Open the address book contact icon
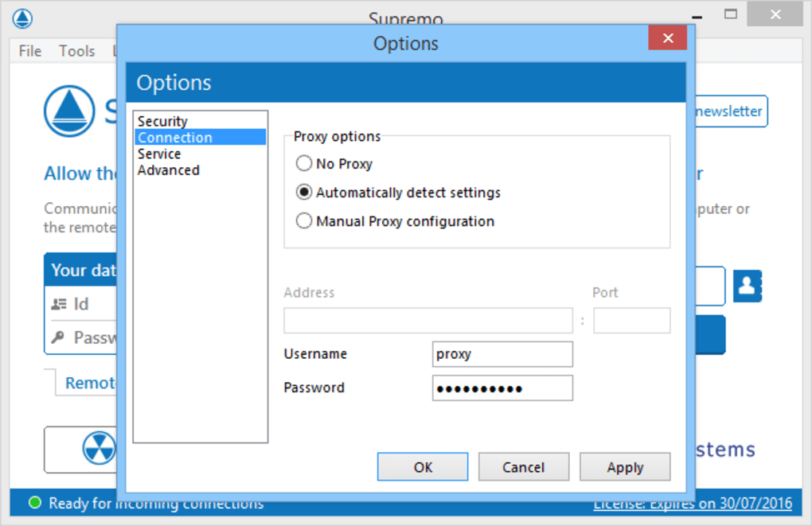Screen dimensions: 812x526 click(x=747, y=286)
